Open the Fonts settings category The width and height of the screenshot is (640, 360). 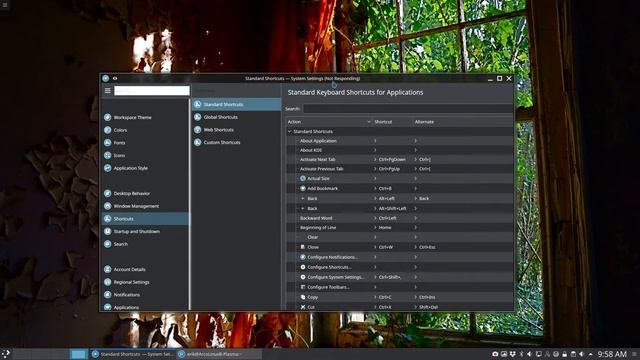(x=145, y=143)
